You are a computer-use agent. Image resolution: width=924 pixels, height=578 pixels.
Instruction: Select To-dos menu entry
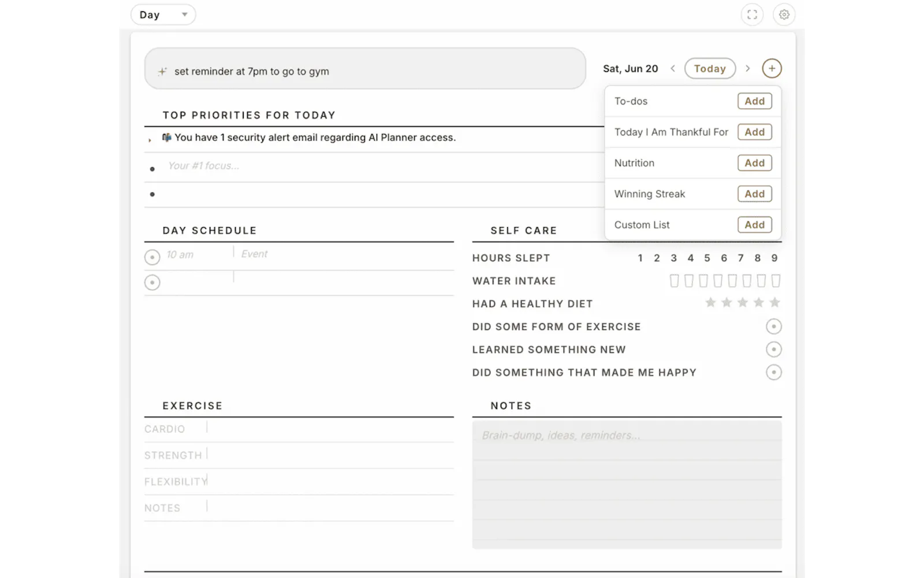click(x=631, y=101)
